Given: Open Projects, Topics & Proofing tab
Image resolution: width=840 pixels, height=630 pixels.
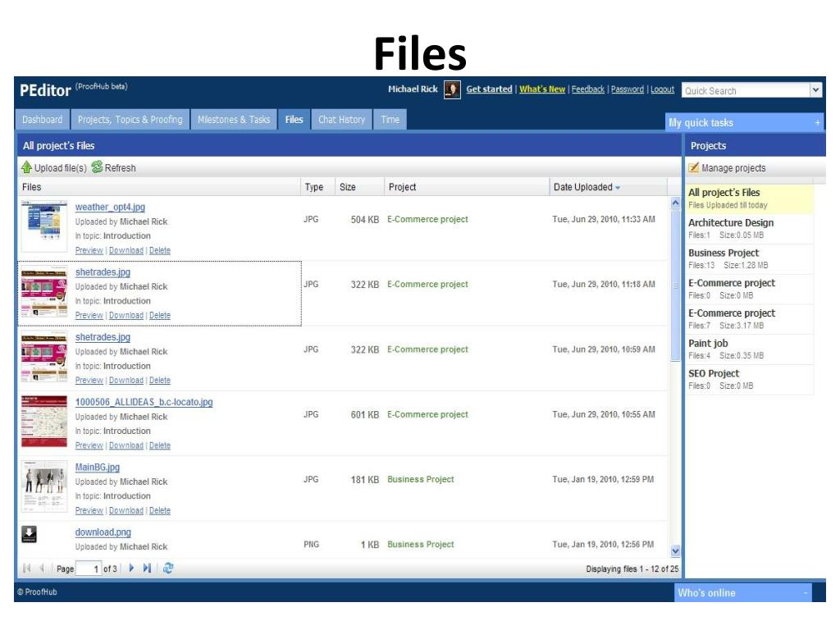Looking at the screenshot, I should 130,120.
